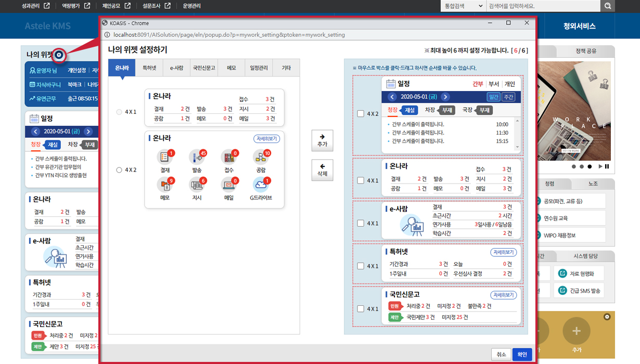640x364 pixels.
Task: Click the 메일 mail icon
Action: click(228, 185)
